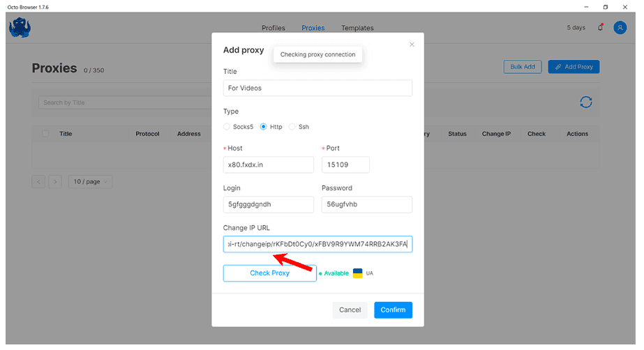Cancel the Add proxy dialog

350,310
